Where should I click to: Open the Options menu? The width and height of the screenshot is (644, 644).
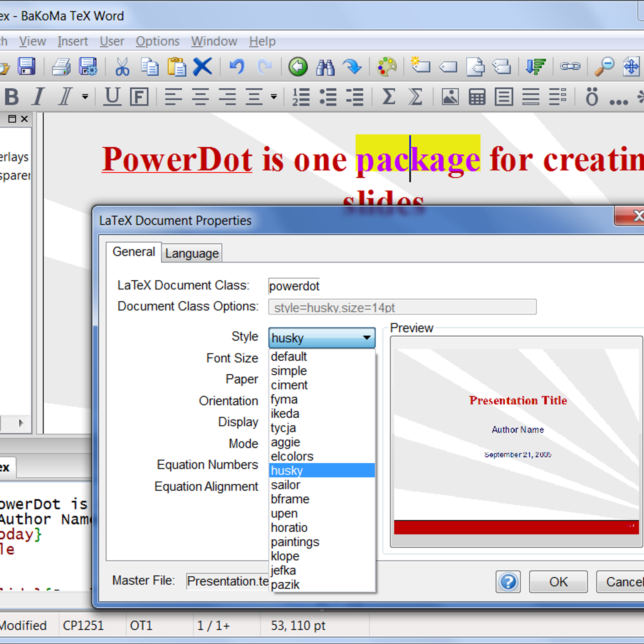[157, 41]
